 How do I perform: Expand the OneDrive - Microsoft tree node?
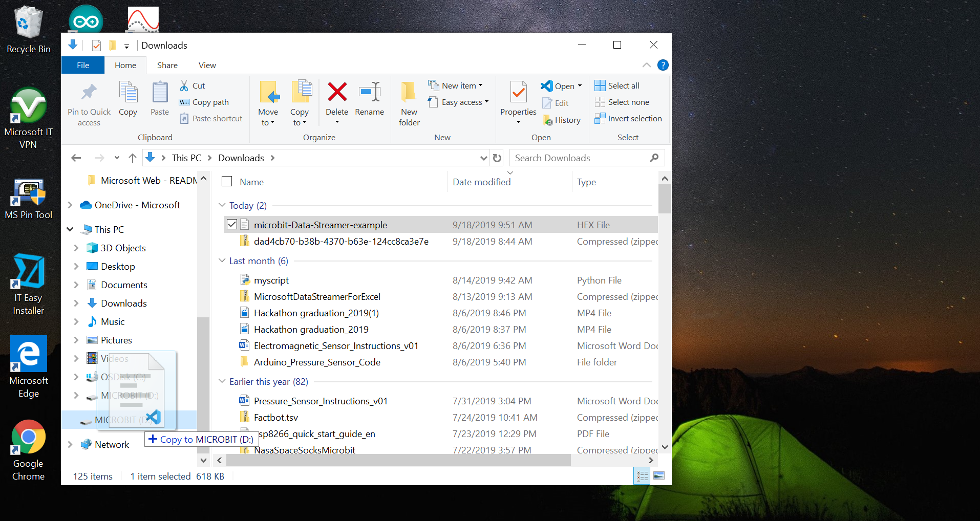pos(70,205)
